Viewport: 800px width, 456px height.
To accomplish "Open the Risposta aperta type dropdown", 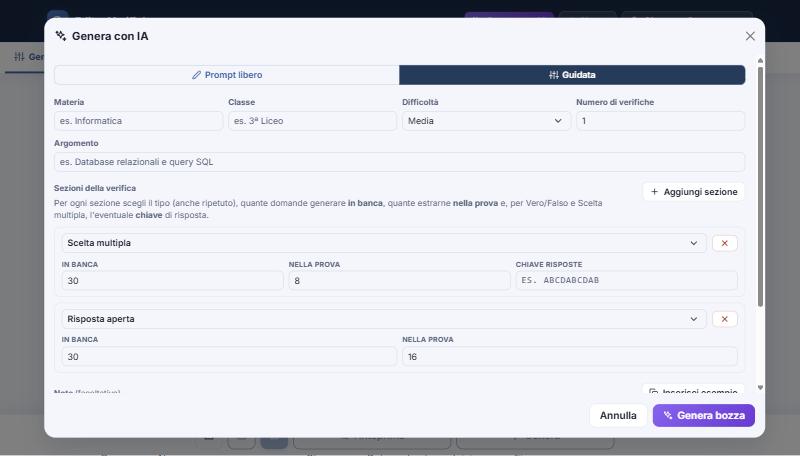I will 384,319.
